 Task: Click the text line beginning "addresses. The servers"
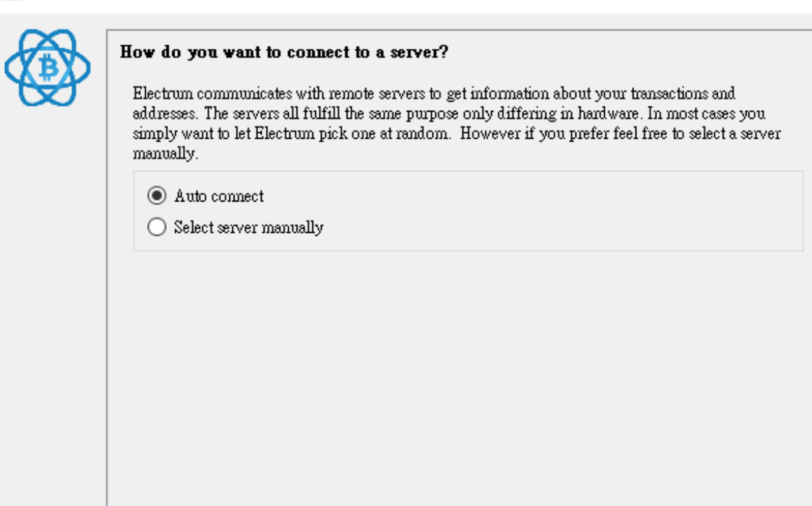coord(449,114)
